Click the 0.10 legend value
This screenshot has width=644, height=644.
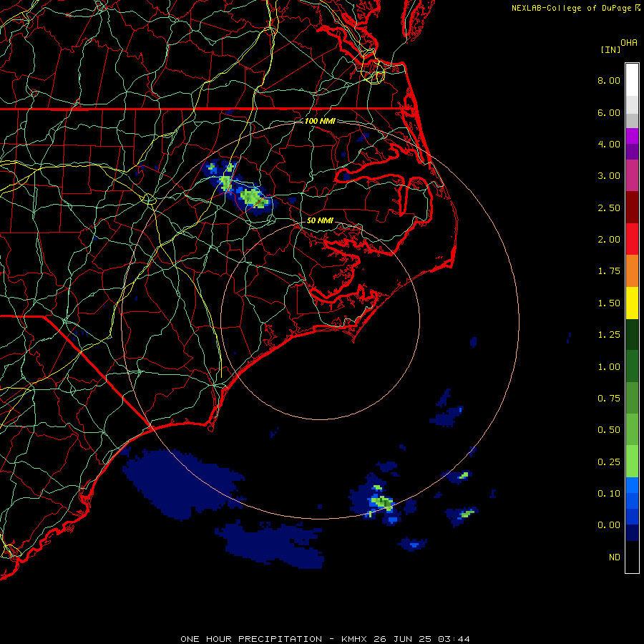pyautogui.click(x=609, y=494)
